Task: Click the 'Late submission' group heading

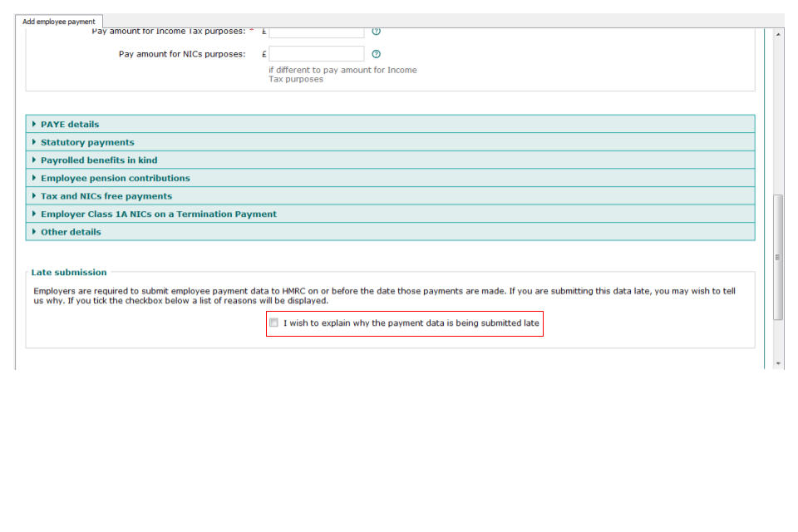Action: 69,273
